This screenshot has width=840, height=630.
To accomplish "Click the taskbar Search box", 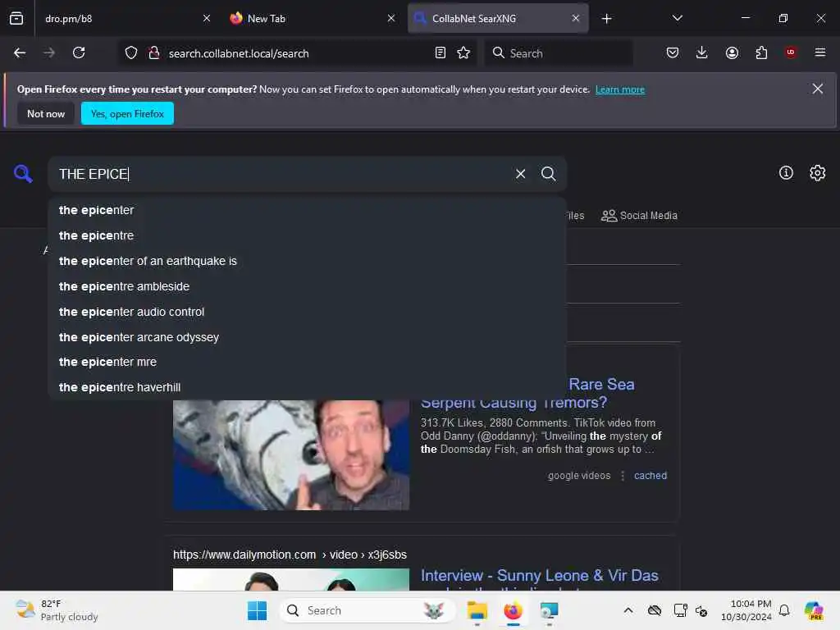I will click(x=367, y=610).
